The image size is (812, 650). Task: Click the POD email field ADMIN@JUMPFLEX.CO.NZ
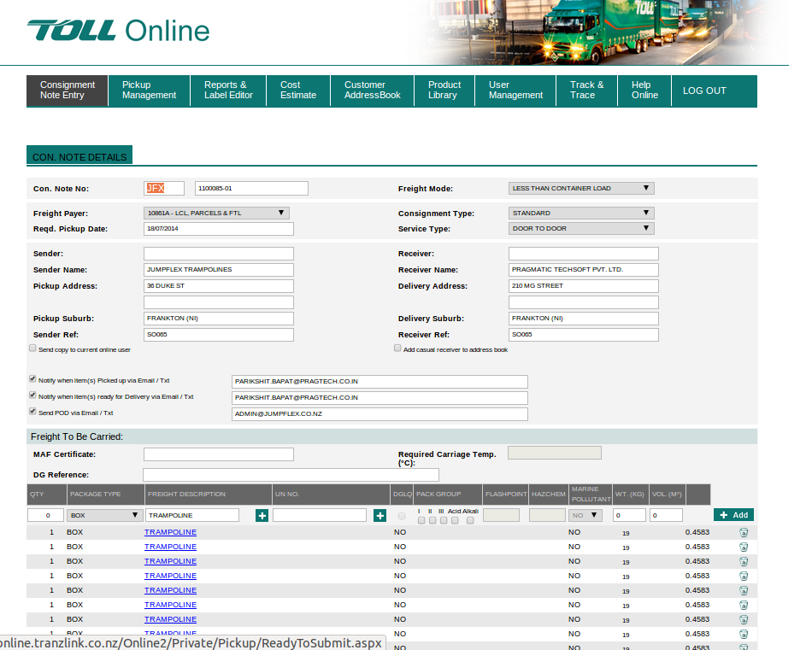click(x=380, y=414)
